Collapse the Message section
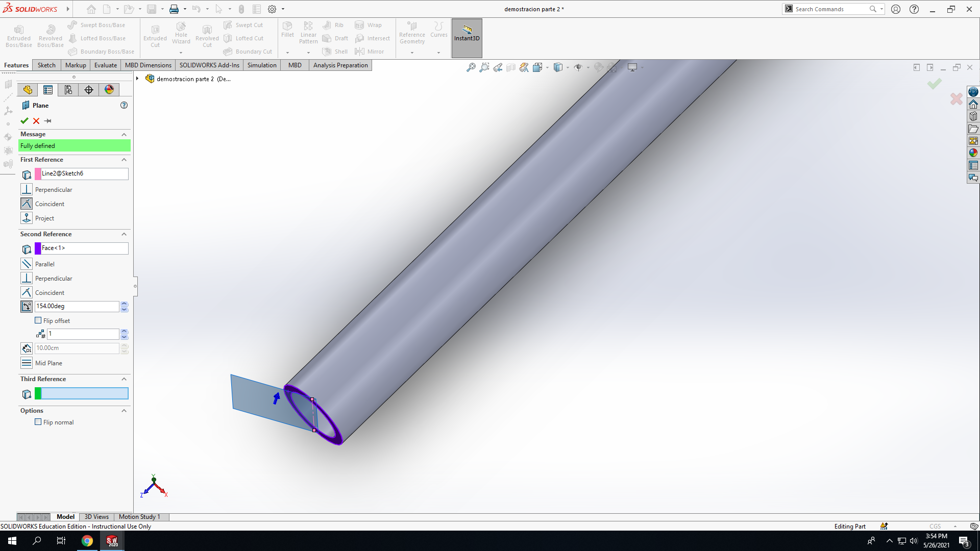The width and height of the screenshot is (980, 551). [124, 134]
